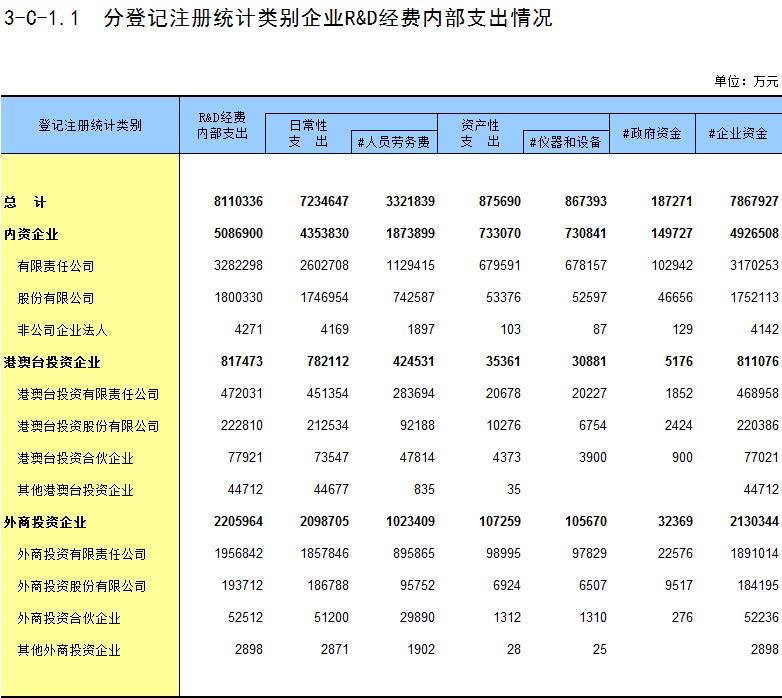Select the #企业资金 column header

click(738, 133)
